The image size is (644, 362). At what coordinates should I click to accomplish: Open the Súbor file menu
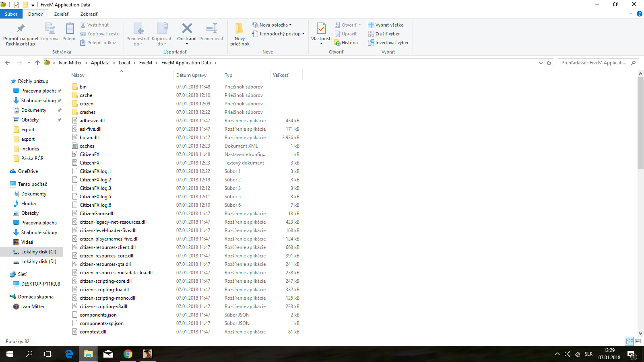click(x=11, y=14)
